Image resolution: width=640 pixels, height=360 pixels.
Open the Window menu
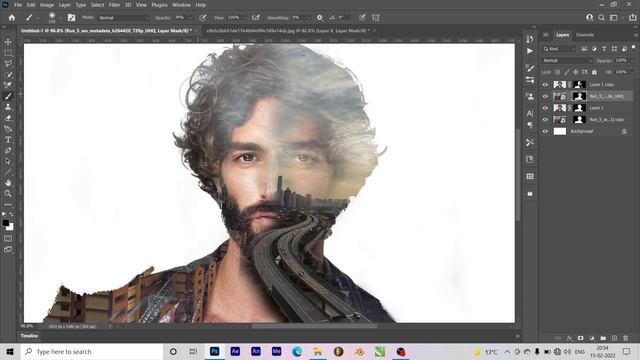tap(181, 5)
